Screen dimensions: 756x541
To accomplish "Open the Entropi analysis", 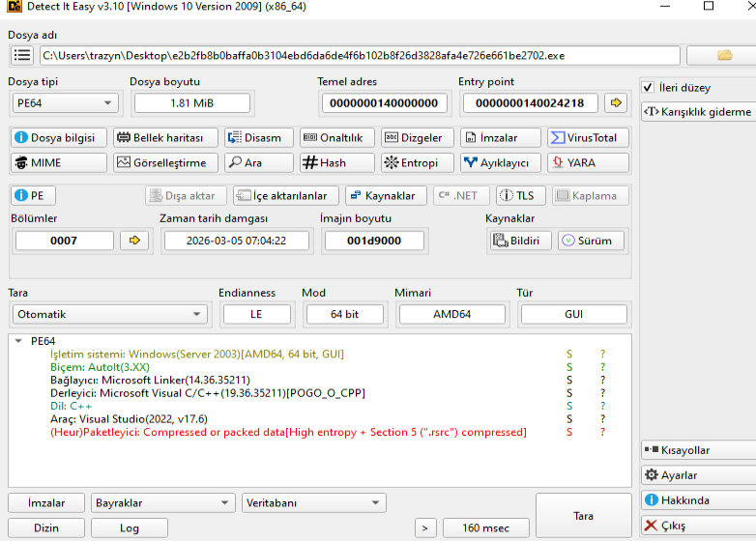I will pos(411,163).
